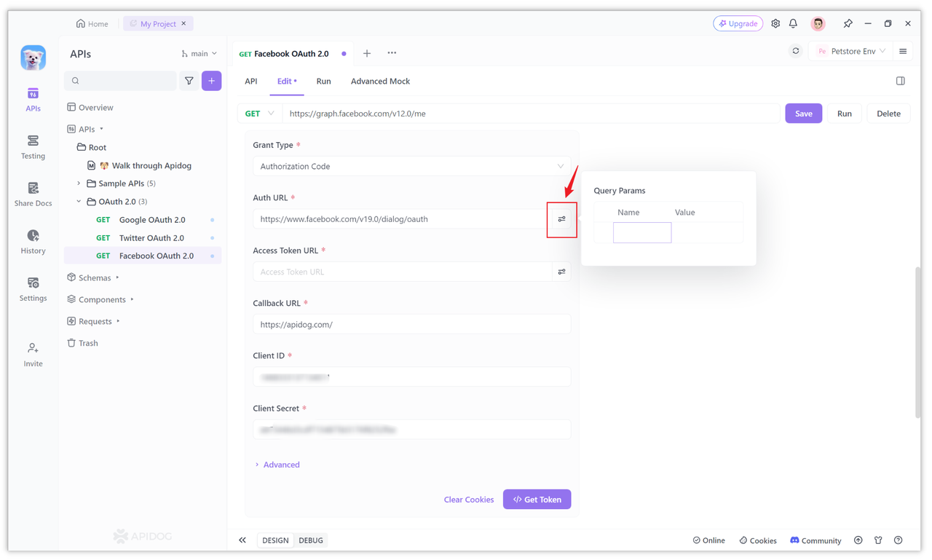Switch to the Run tab
This screenshot has width=932, height=560.
click(323, 81)
